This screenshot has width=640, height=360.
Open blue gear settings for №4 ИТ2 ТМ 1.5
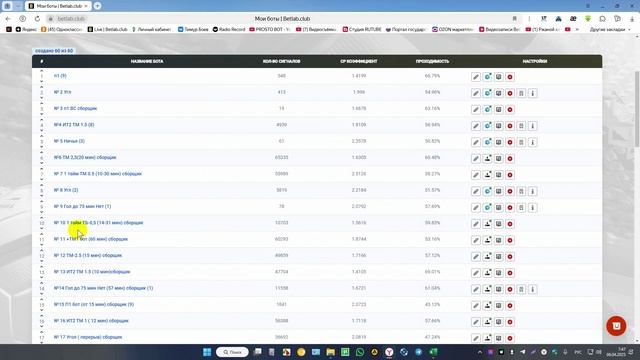click(x=487, y=126)
